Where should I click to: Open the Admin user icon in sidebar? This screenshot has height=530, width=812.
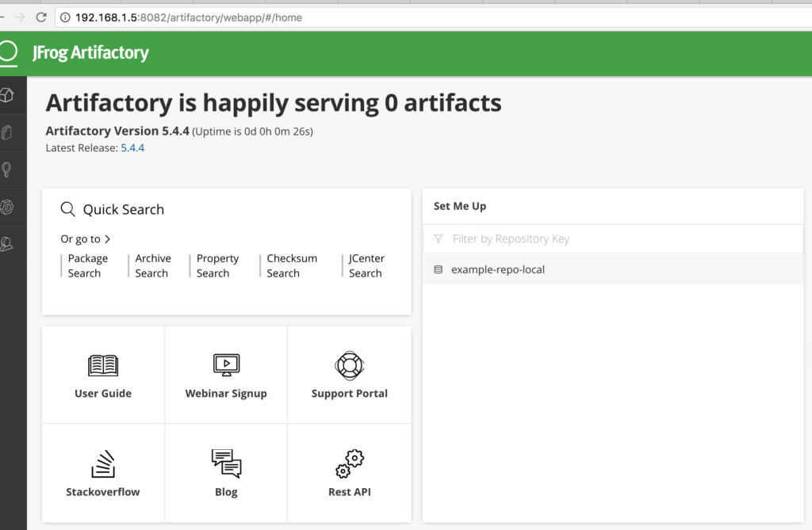tap(6, 244)
